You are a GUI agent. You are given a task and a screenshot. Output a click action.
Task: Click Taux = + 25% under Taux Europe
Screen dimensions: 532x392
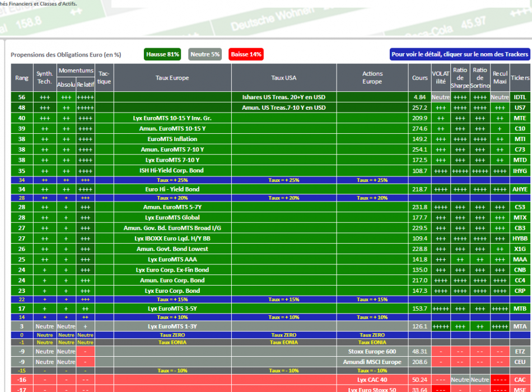(x=172, y=180)
